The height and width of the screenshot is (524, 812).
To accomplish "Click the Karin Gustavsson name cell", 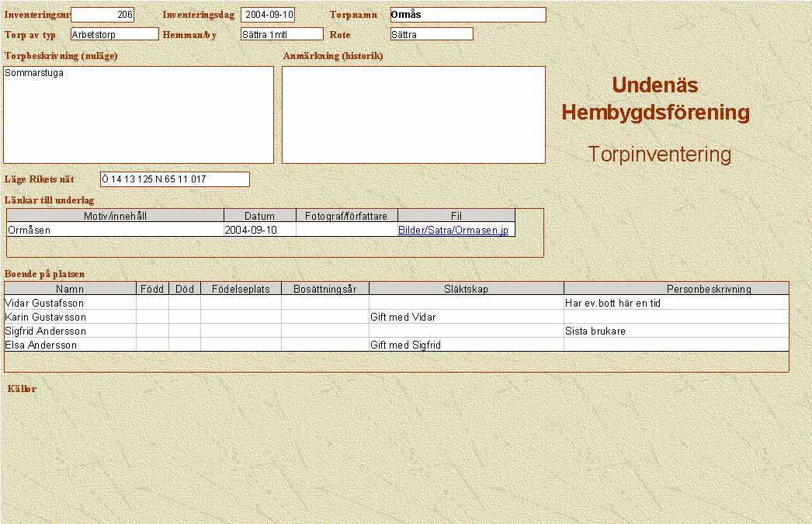I will (71, 318).
